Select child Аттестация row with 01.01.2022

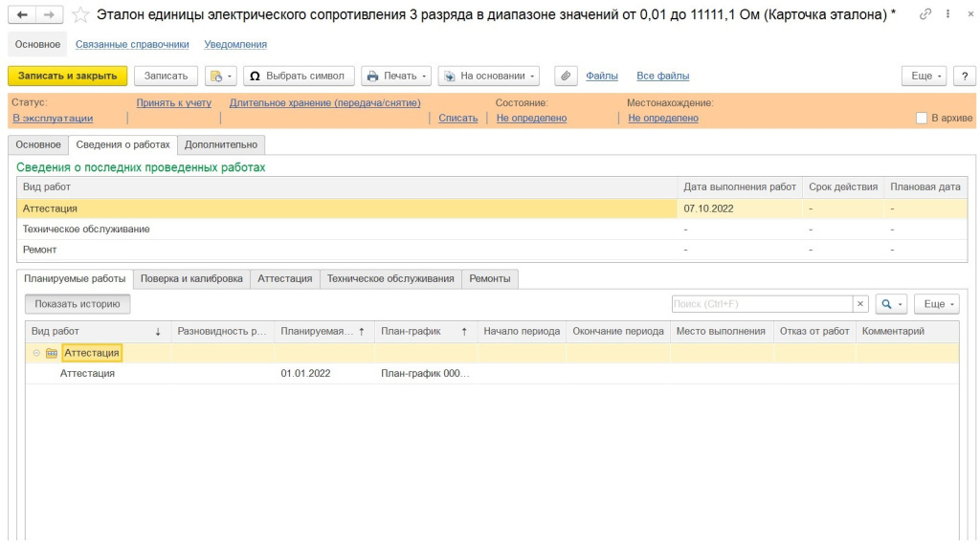pyautogui.click(x=492, y=373)
